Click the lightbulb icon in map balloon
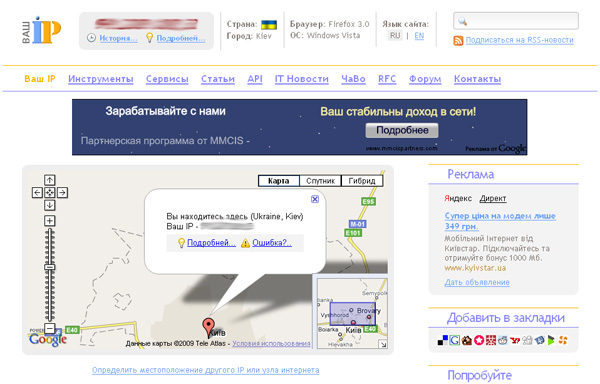 click(181, 243)
